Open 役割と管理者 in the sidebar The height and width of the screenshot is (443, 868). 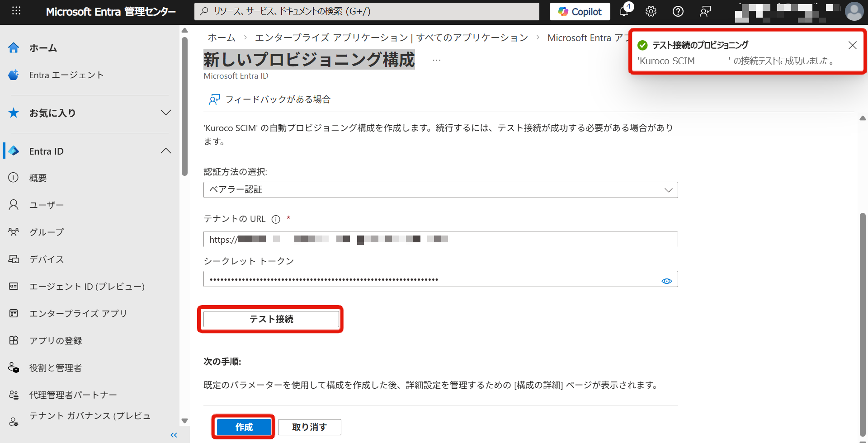(55, 368)
